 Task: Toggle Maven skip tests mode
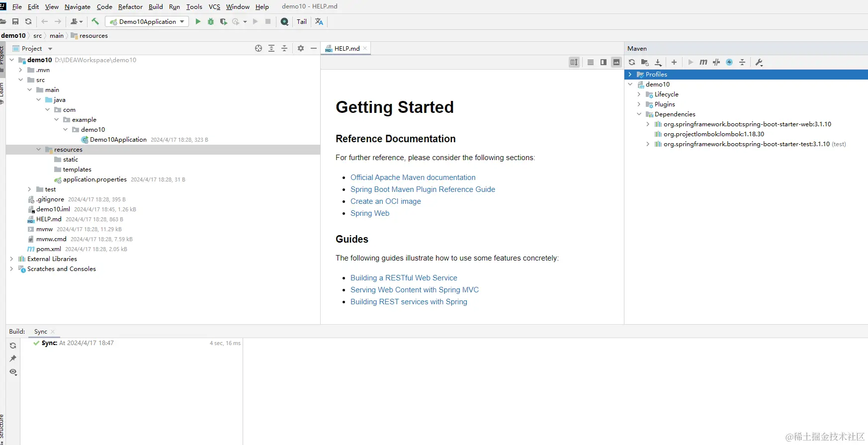tap(729, 62)
